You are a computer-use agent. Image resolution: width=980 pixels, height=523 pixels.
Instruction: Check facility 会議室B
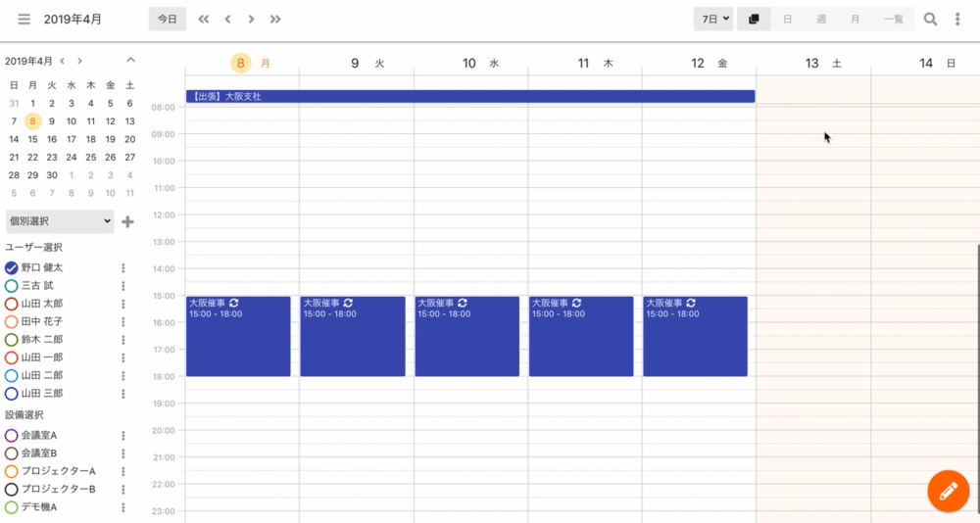11,453
